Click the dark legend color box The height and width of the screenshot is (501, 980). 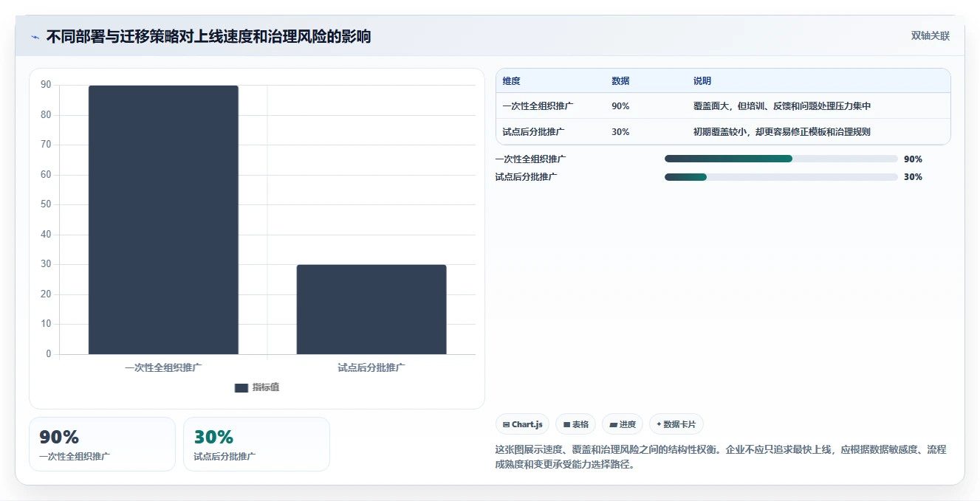[241, 387]
